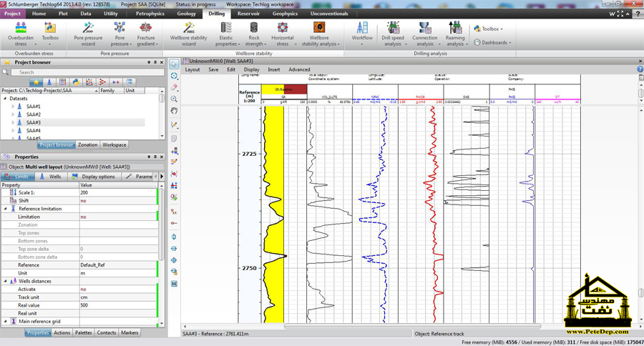The width and height of the screenshot is (644, 346).
Task: Click in the Project browser Search field
Action: 87,72
